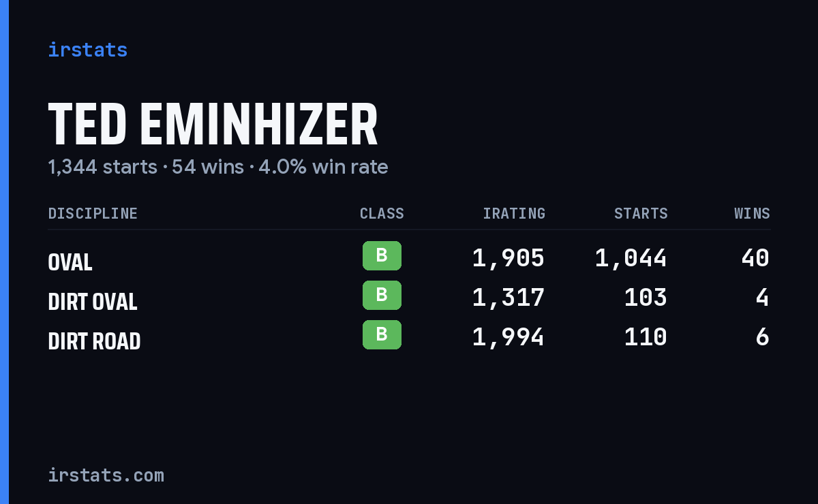818x504 pixels.
Task: Click the Dirt Road class B badge
Action: 382,335
